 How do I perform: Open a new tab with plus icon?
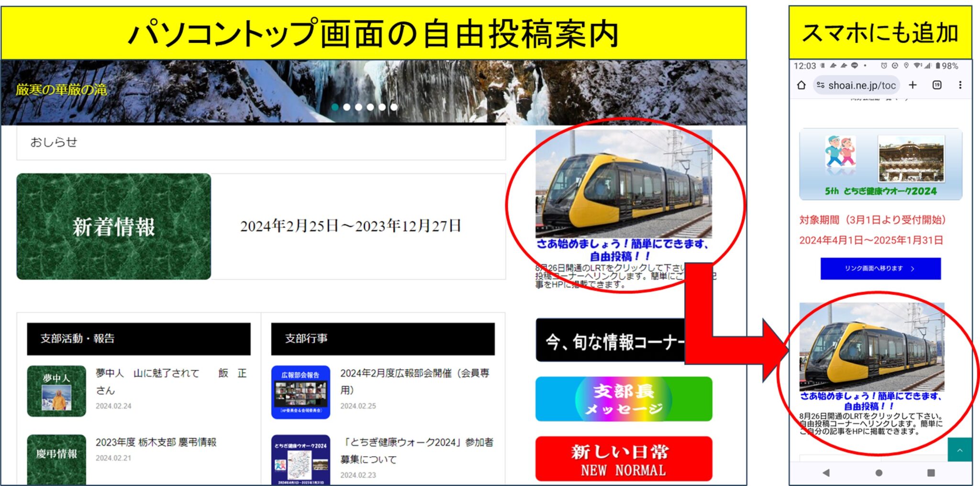tap(913, 85)
